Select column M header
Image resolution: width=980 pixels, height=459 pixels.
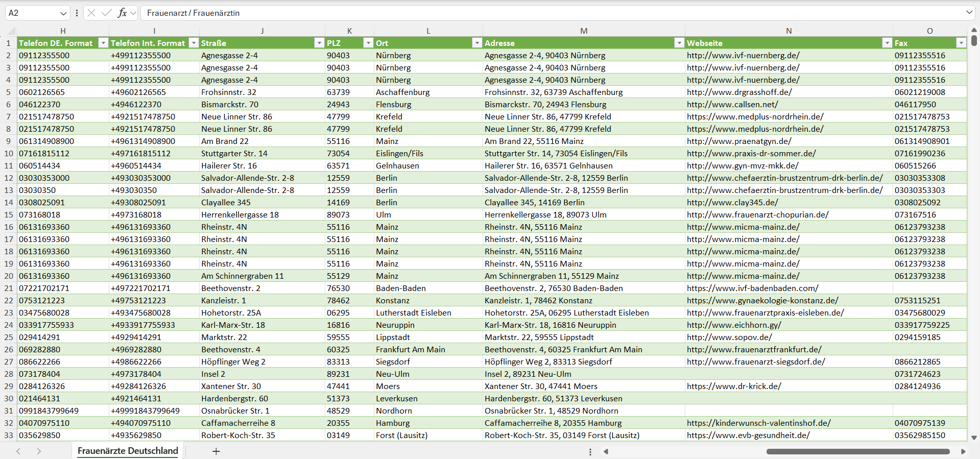[583, 31]
